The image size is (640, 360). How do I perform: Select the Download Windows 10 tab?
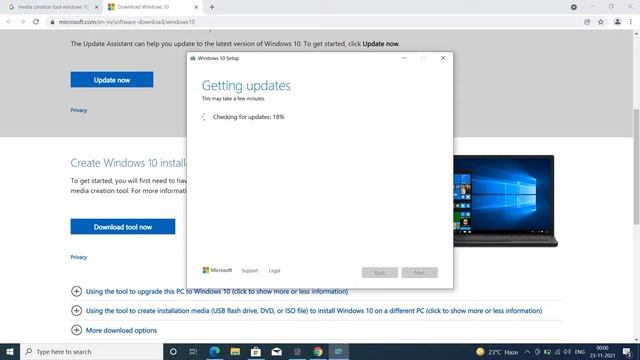click(143, 7)
